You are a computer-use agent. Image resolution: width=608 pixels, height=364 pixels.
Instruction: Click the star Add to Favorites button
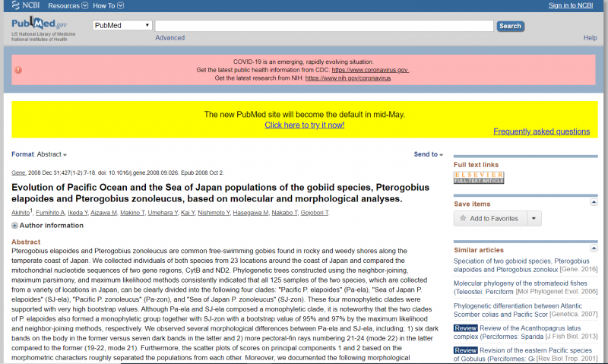[x=489, y=219]
